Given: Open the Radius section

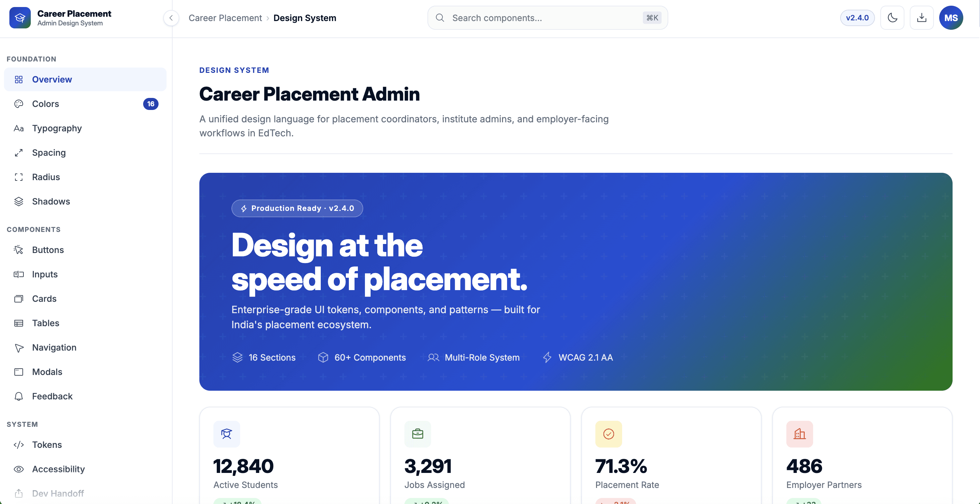Looking at the screenshot, I should click(x=85, y=177).
